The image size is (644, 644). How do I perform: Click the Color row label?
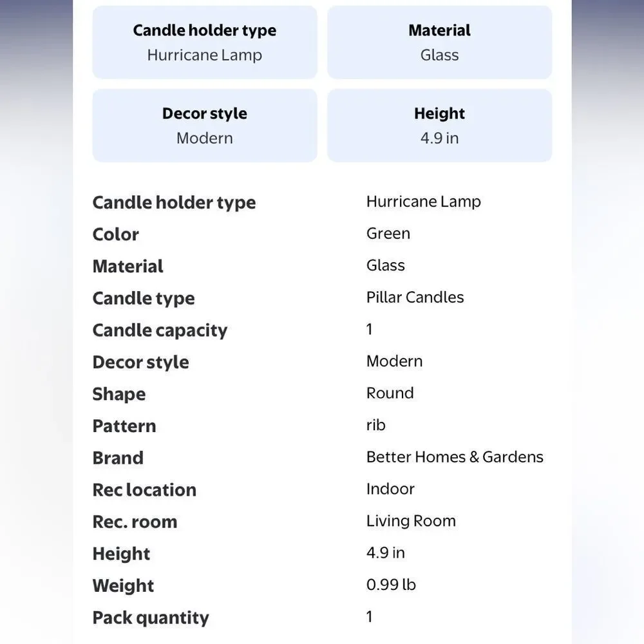coord(115,234)
